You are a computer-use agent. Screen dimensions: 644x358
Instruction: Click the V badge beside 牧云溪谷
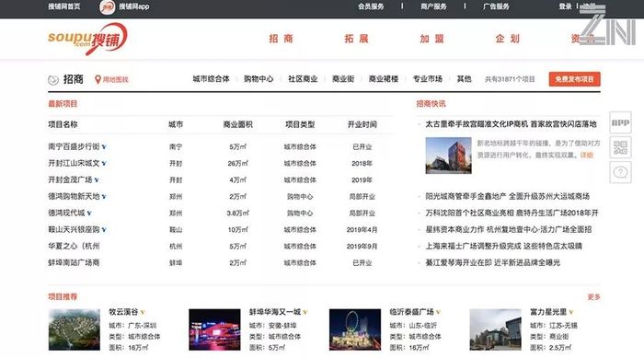[x=143, y=312]
